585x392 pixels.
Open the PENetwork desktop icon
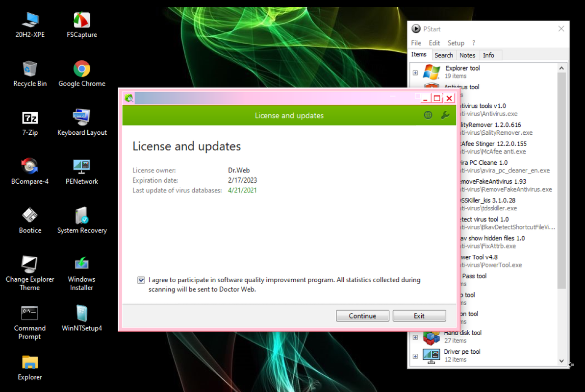pyautogui.click(x=82, y=171)
